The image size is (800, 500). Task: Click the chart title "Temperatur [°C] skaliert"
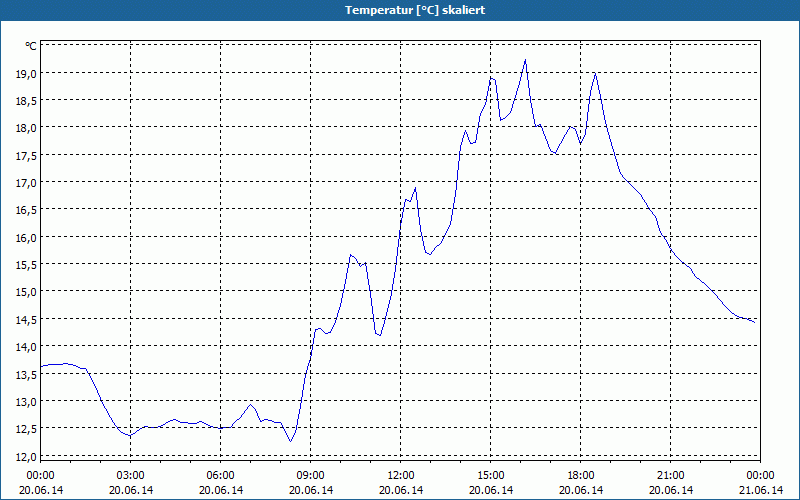[415, 10]
